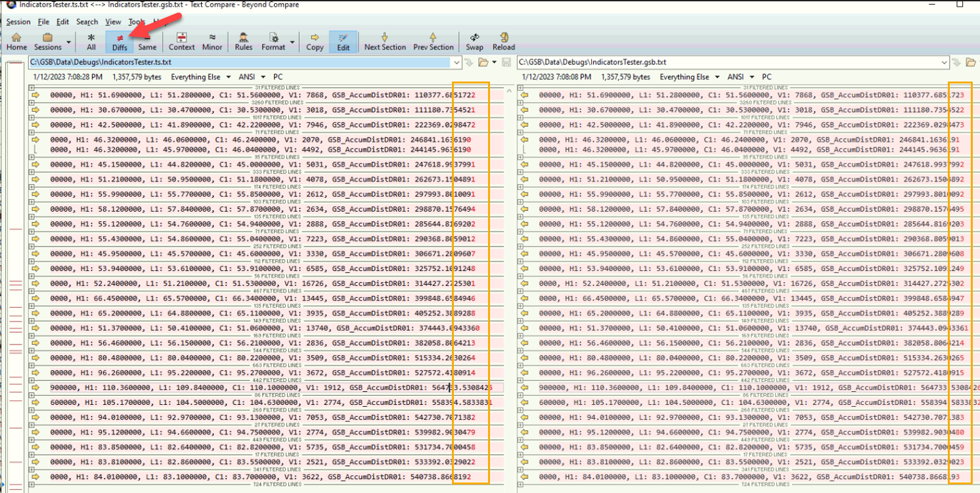Toggle Minor differences display
980x493 pixels.
tap(212, 41)
